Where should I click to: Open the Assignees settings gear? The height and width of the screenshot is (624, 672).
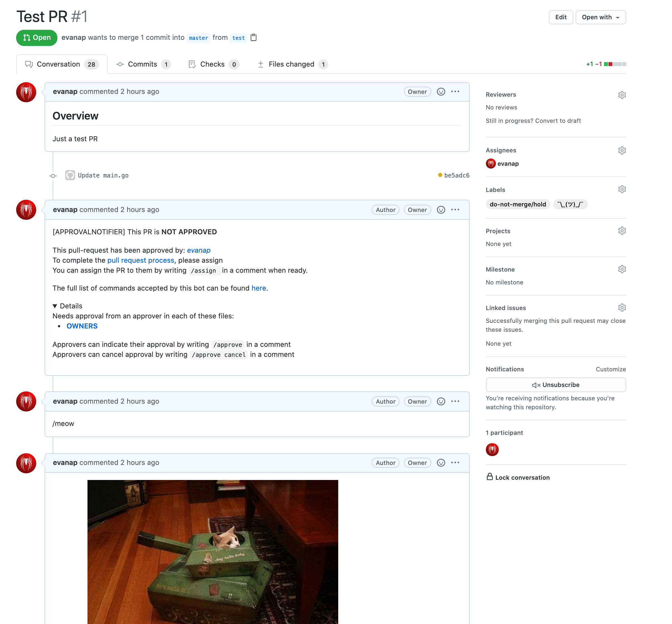[622, 150]
